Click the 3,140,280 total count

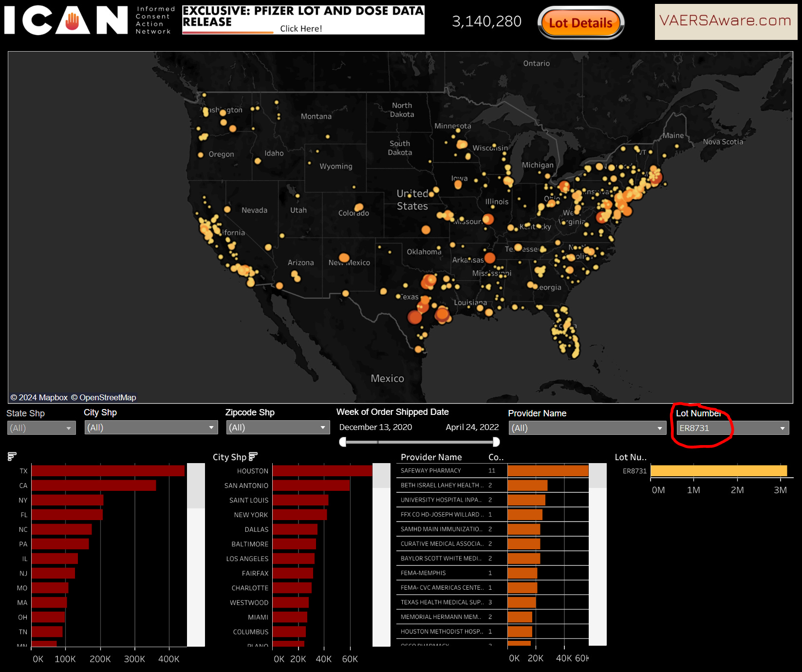click(486, 21)
